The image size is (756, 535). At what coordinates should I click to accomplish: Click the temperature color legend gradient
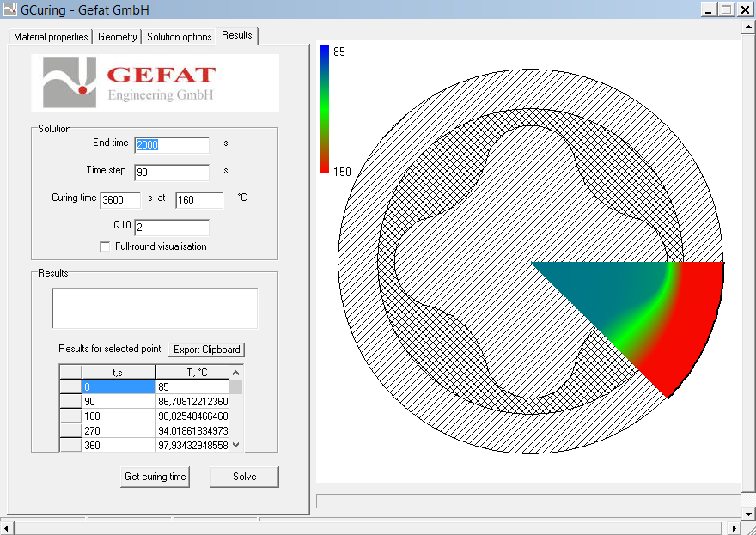[325, 109]
